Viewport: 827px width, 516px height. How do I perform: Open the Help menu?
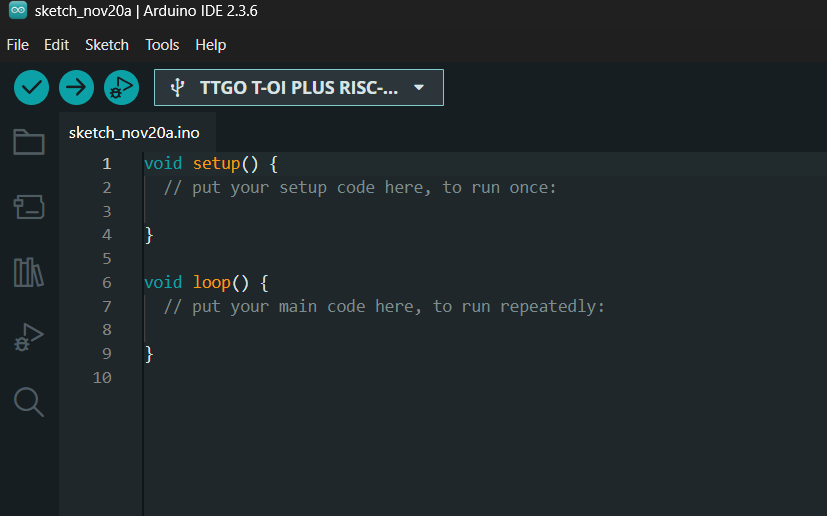click(211, 45)
